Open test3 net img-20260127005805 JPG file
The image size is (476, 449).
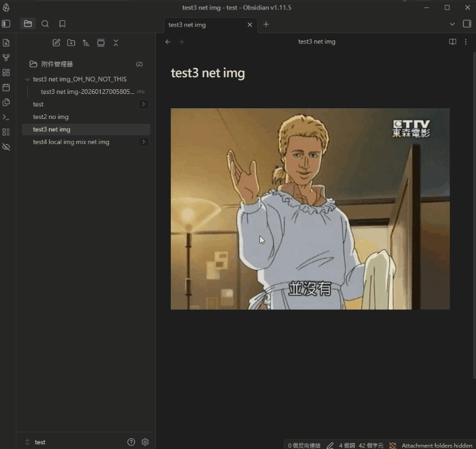(x=89, y=92)
